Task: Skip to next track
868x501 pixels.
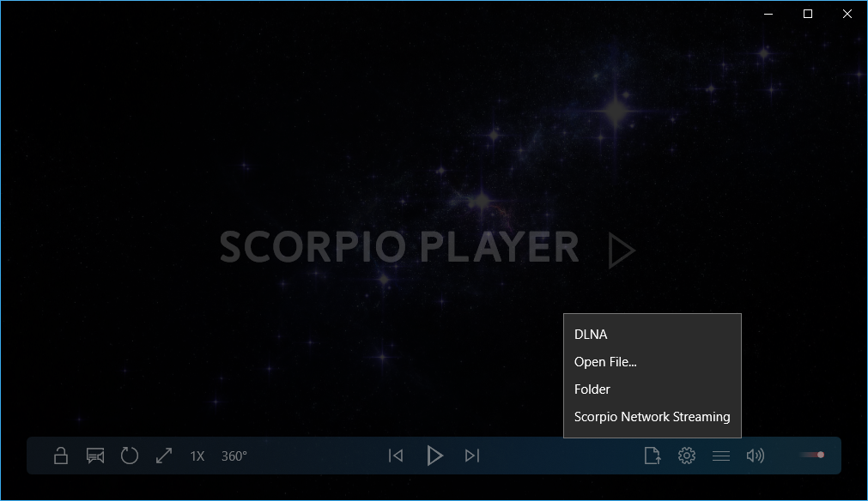Action: [x=472, y=456]
